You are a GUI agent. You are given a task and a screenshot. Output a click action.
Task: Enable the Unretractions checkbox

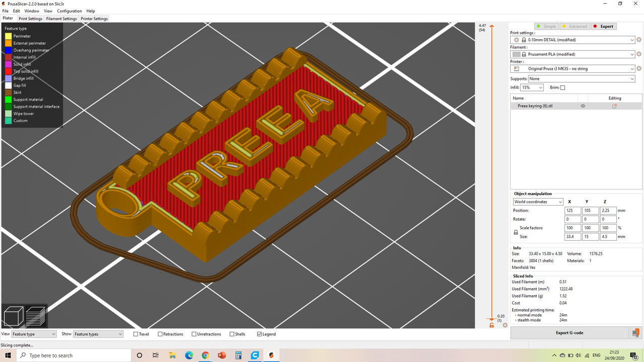(194, 334)
